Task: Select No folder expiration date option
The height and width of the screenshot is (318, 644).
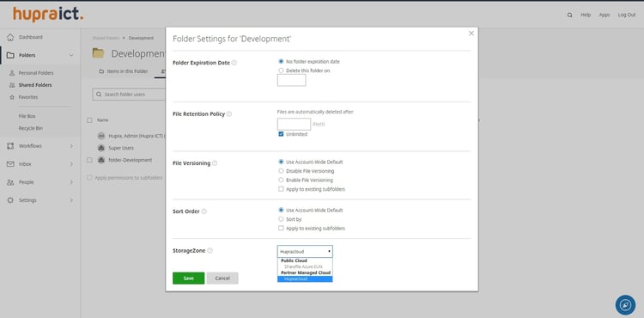Action: (x=281, y=62)
